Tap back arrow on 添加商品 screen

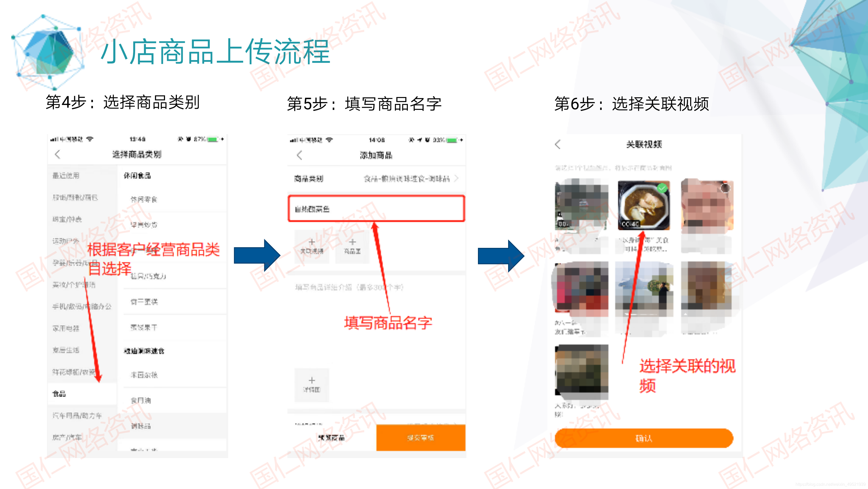tap(299, 155)
